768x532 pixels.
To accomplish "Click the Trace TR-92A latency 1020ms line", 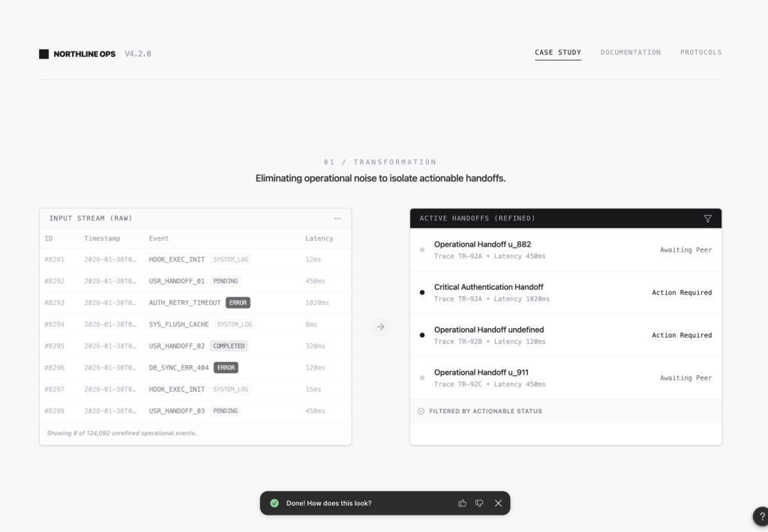I will point(492,299).
